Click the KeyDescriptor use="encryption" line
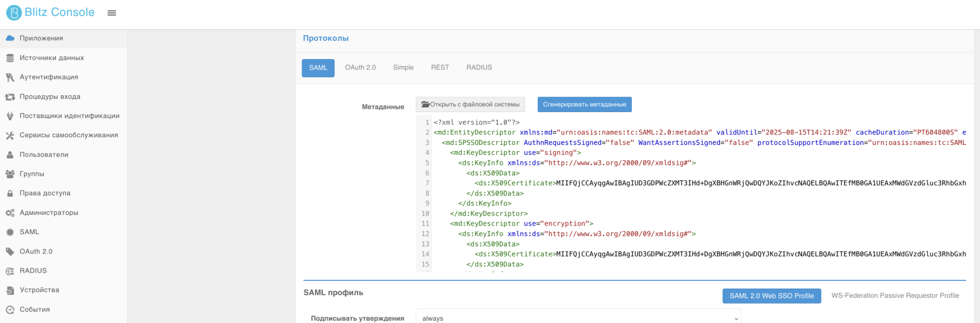The height and width of the screenshot is (323, 980). tap(521, 224)
